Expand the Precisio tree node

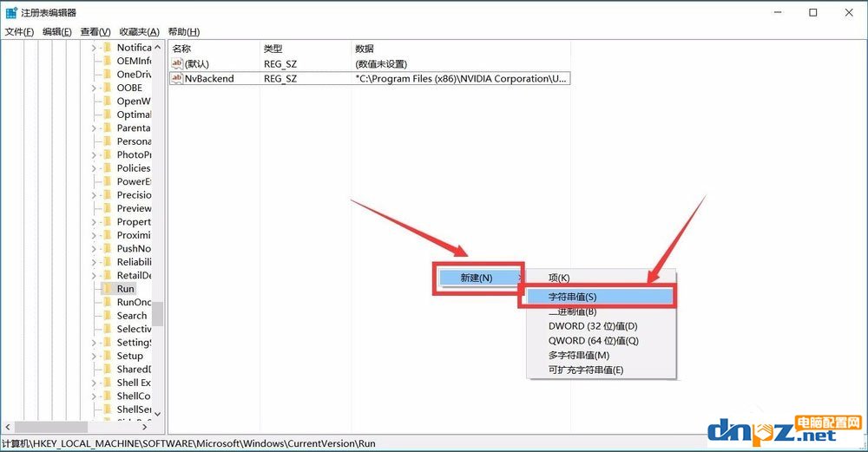tap(94, 195)
